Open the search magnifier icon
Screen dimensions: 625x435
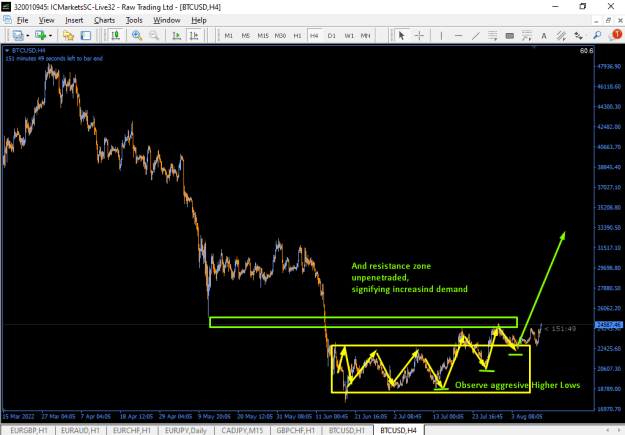(597, 35)
